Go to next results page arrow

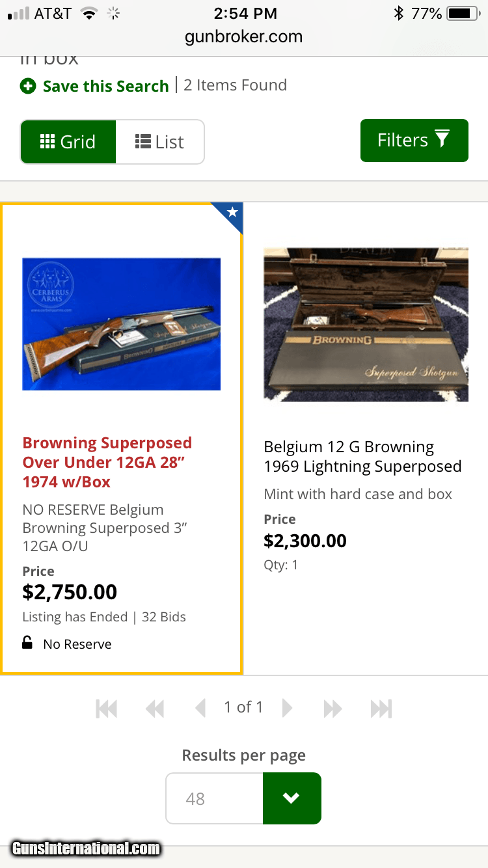tap(287, 708)
